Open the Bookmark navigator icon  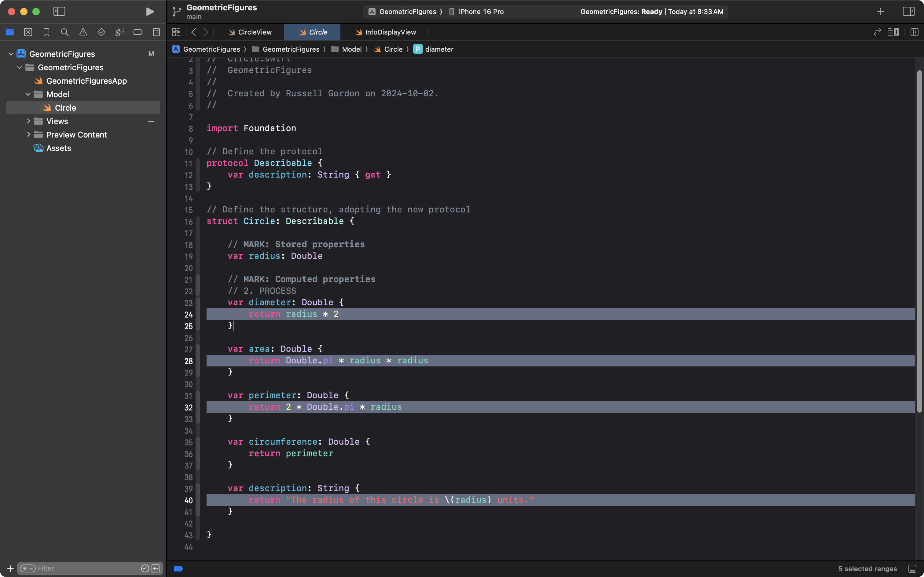point(46,32)
